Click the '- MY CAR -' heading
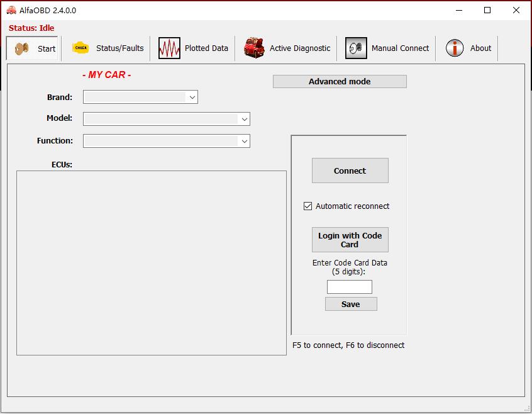The width and height of the screenshot is (532, 414). coord(106,75)
